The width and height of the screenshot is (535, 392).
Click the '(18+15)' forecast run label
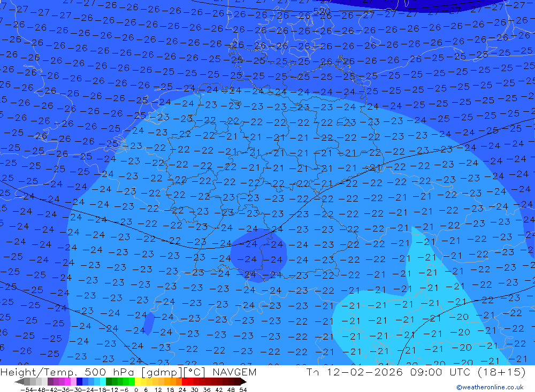[x=502, y=372]
